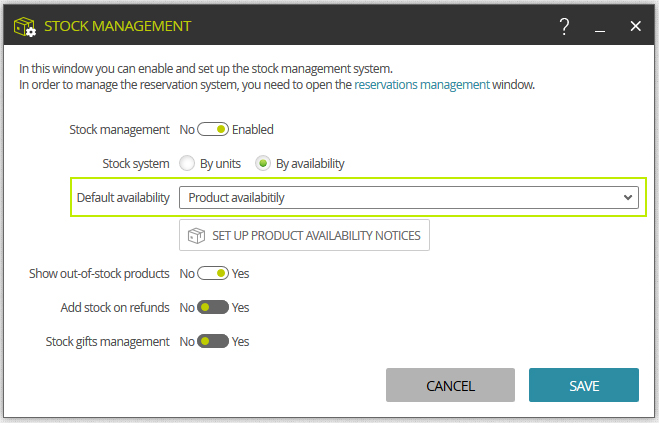Select the By units radio button

187,163
